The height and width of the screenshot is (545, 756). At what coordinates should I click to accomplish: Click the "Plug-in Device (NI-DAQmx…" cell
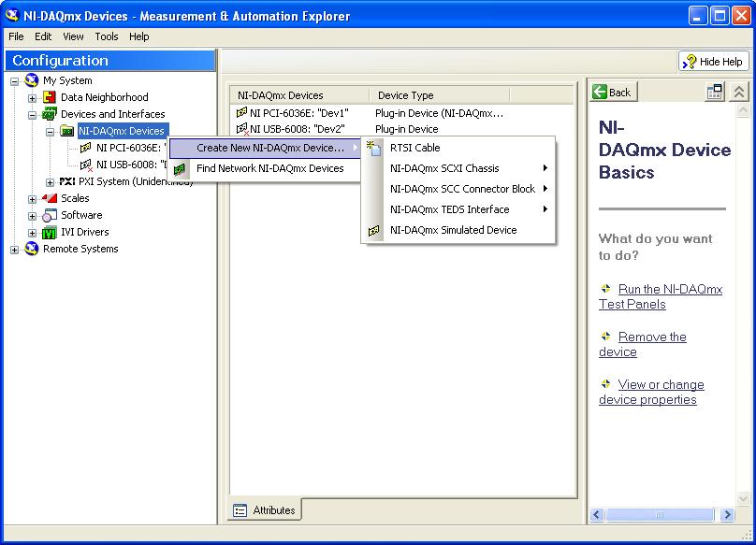(439, 113)
